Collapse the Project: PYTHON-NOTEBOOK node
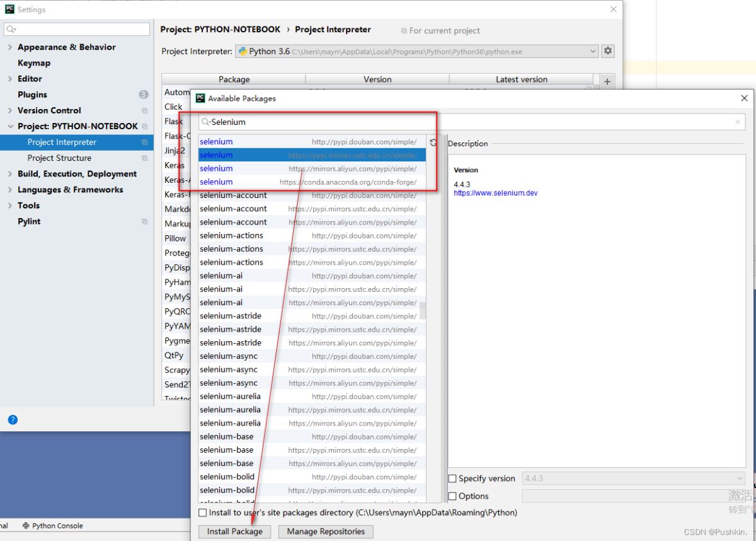 click(10, 126)
